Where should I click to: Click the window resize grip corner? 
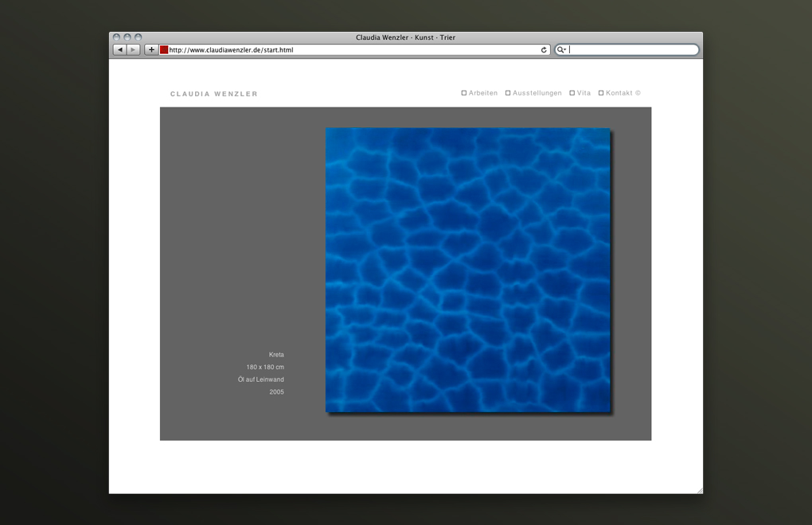699,490
